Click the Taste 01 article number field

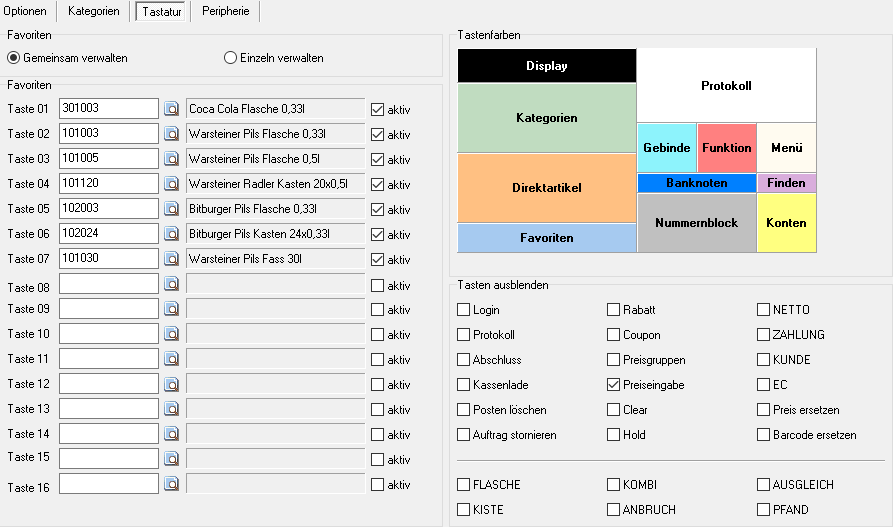(x=109, y=108)
